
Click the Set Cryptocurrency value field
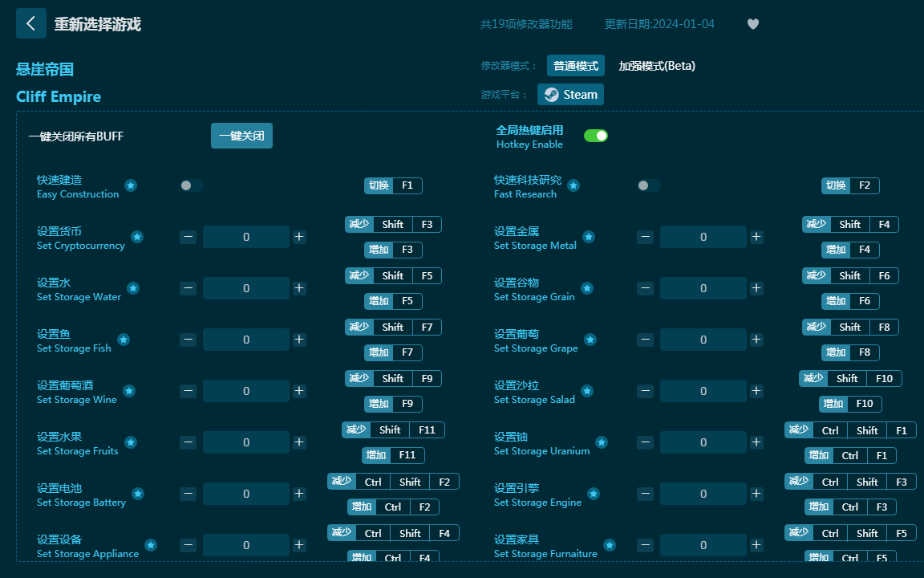coord(245,237)
